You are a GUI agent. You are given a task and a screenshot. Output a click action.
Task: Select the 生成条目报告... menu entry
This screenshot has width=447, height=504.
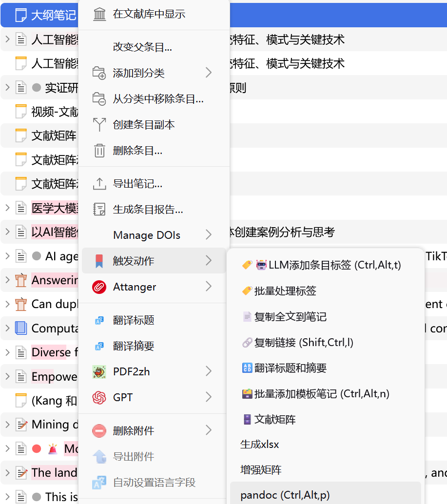tap(154, 210)
